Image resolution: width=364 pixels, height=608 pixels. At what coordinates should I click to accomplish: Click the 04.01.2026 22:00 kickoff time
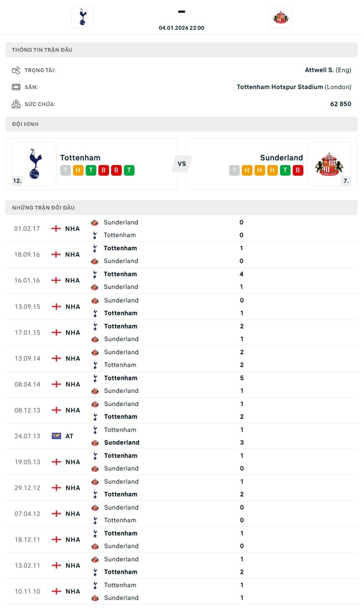(x=182, y=27)
